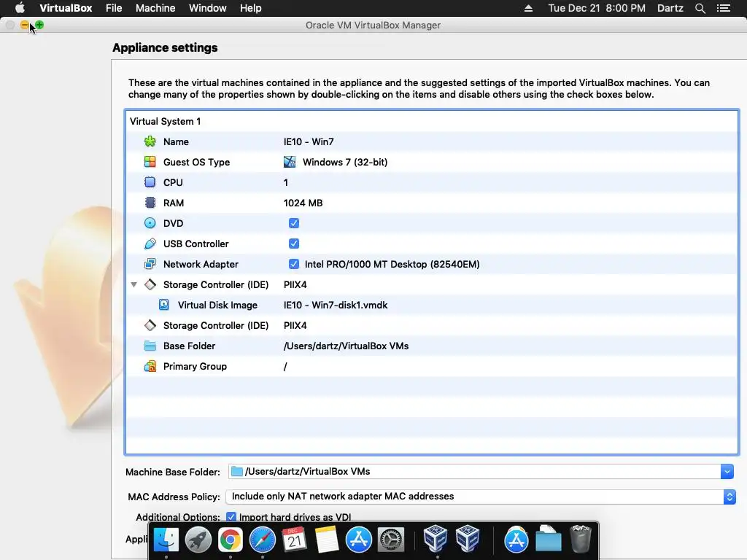
Task: Open Notes app in Dock
Action: (327, 540)
